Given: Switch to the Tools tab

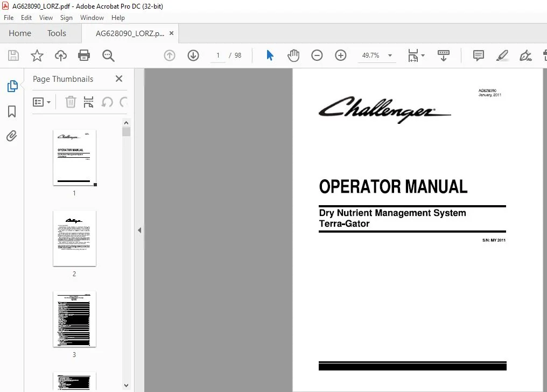Looking at the screenshot, I should pos(57,33).
